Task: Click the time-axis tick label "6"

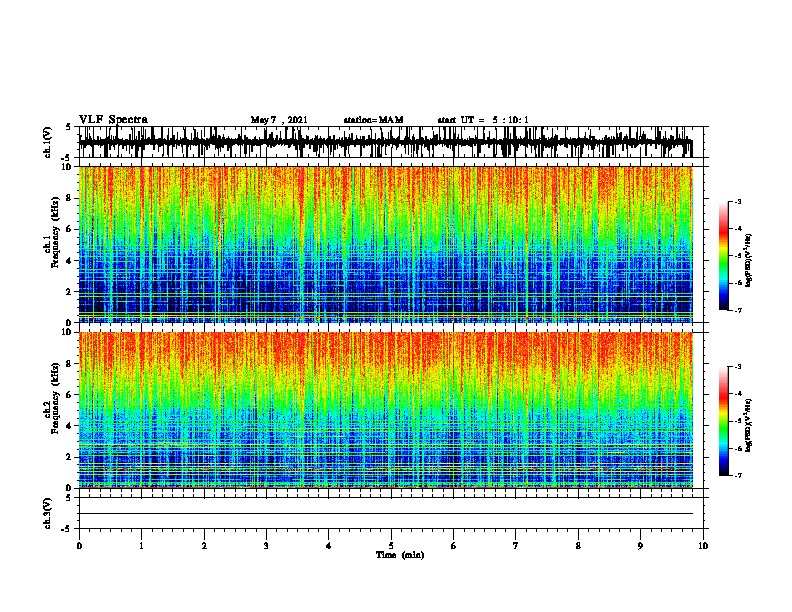Action: click(454, 546)
